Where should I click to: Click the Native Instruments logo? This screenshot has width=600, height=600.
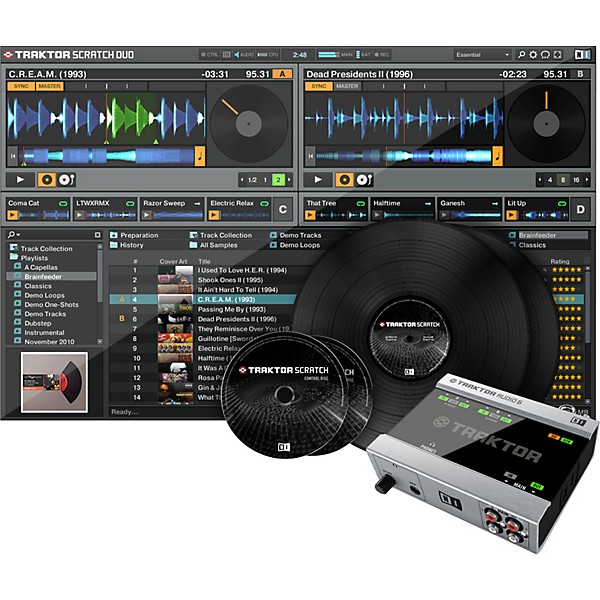point(583,55)
